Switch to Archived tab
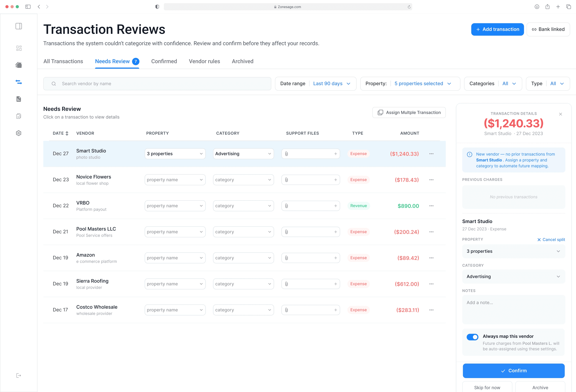Screen dimensions: 576x392 pos(243,61)
